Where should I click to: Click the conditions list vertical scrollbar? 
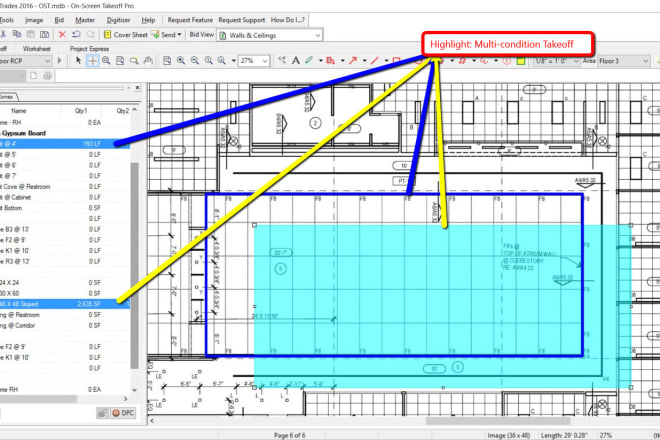(x=135, y=265)
